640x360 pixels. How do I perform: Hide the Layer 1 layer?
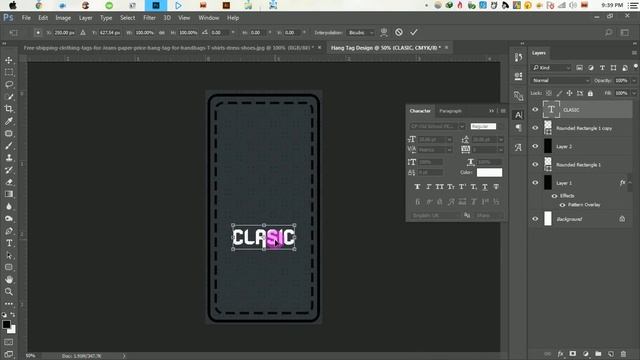[x=535, y=183]
